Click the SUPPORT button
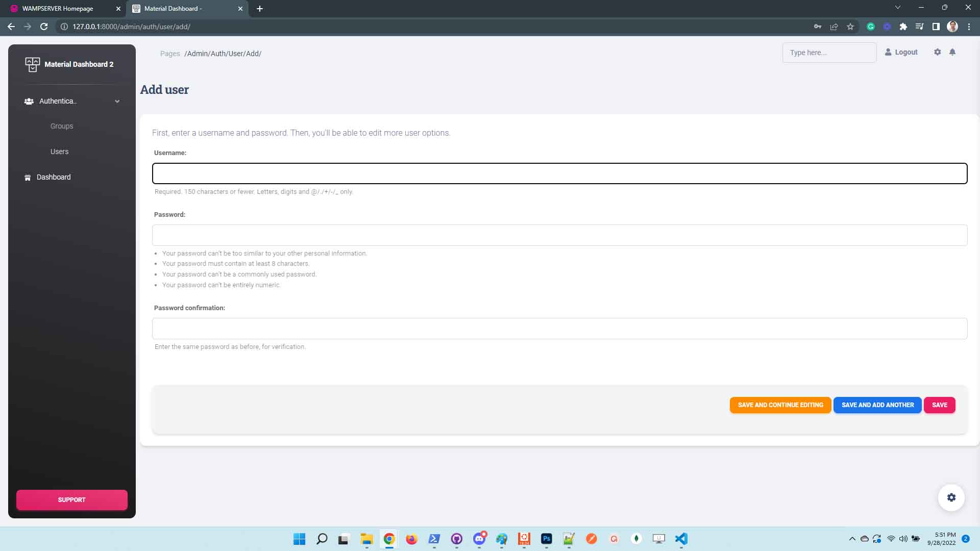This screenshot has height=551, width=980. click(72, 500)
